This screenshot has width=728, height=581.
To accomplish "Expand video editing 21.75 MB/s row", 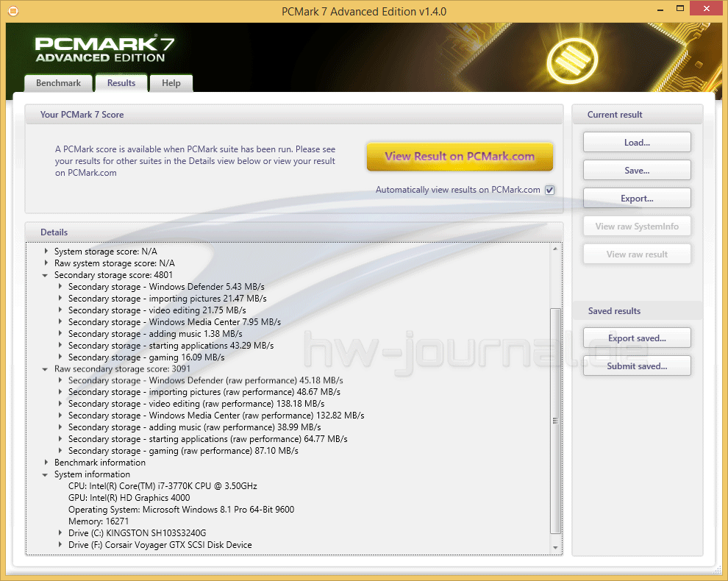I will coord(60,310).
